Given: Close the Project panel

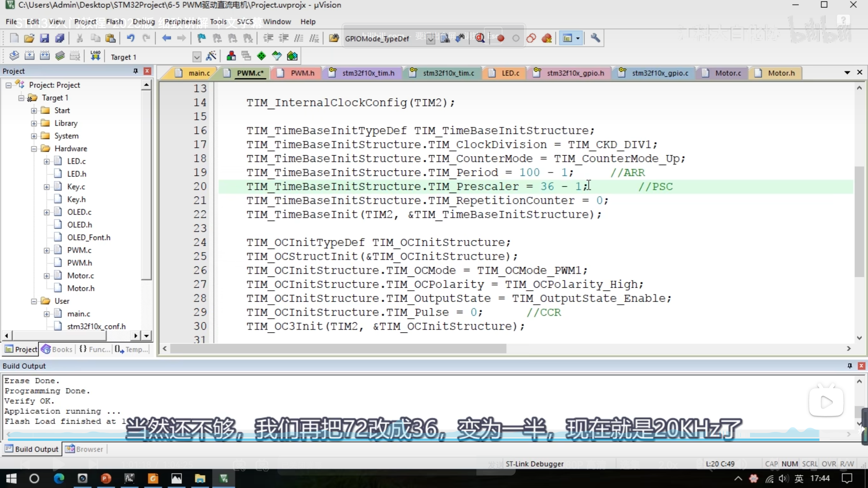Looking at the screenshot, I should pyautogui.click(x=147, y=71).
